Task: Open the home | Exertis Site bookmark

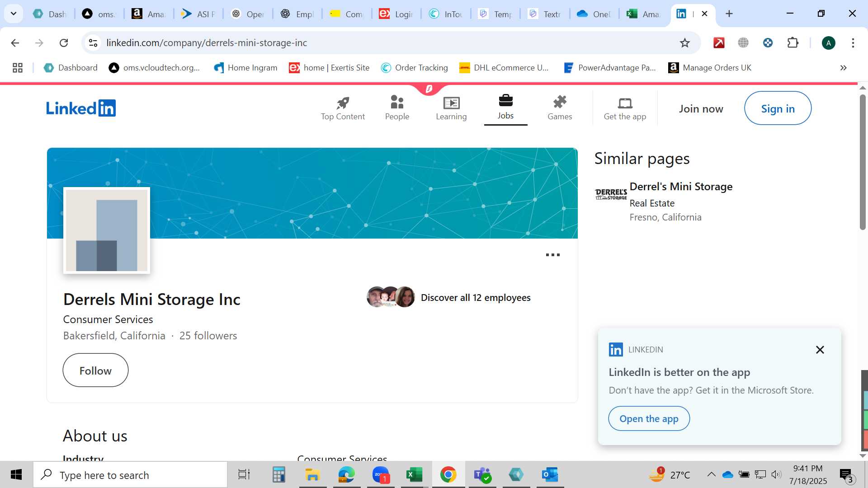Action: (x=329, y=68)
